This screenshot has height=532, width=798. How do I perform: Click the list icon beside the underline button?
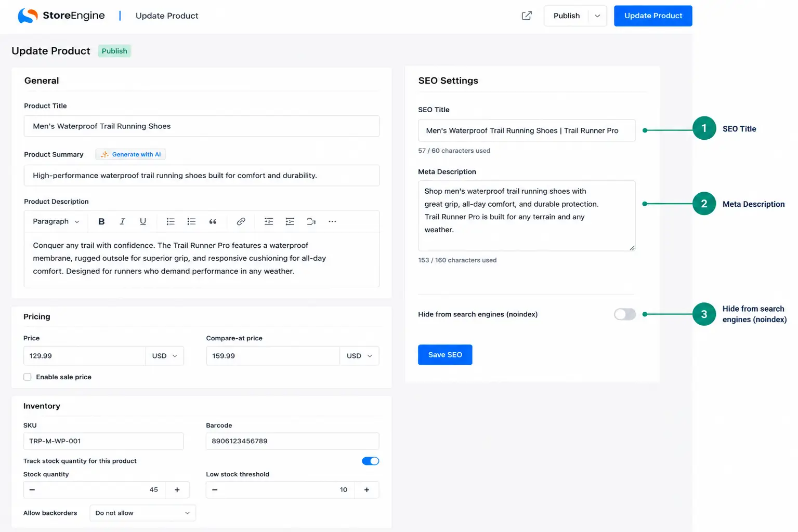point(171,221)
